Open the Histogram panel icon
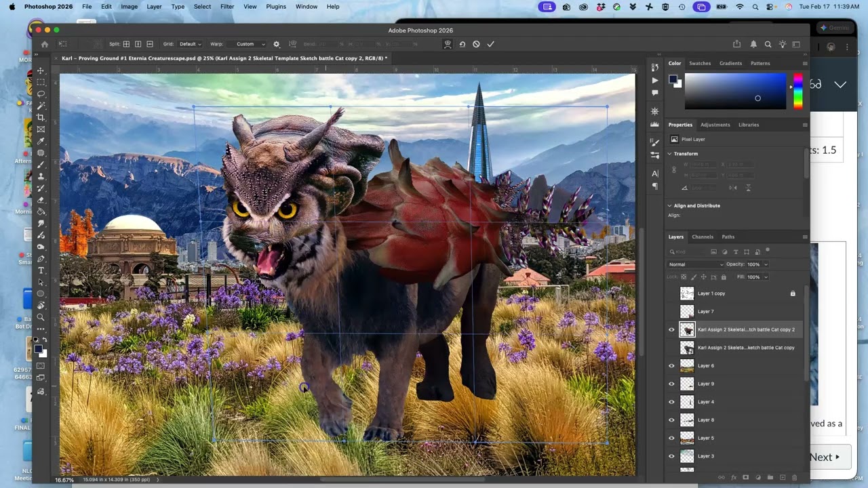The height and width of the screenshot is (488, 868). point(654,124)
